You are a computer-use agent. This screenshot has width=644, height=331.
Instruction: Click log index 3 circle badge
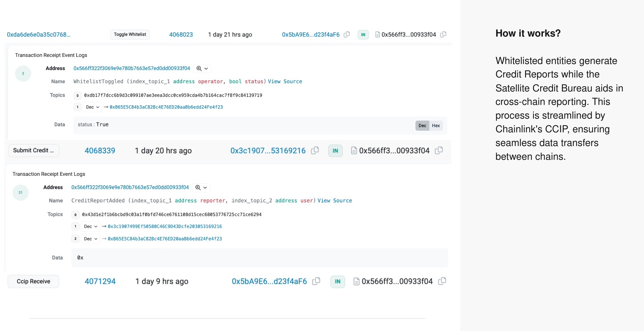23,73
